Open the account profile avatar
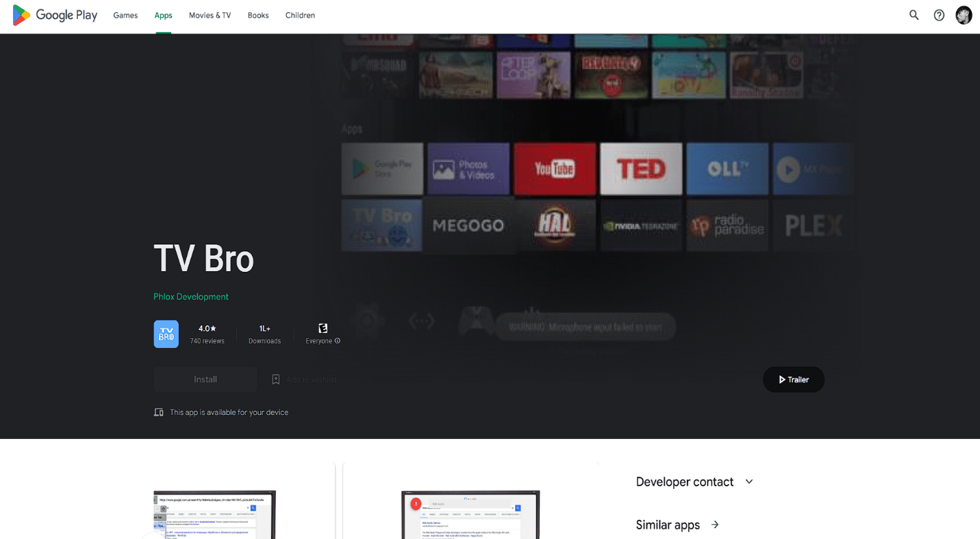 [x=964, y=15]
